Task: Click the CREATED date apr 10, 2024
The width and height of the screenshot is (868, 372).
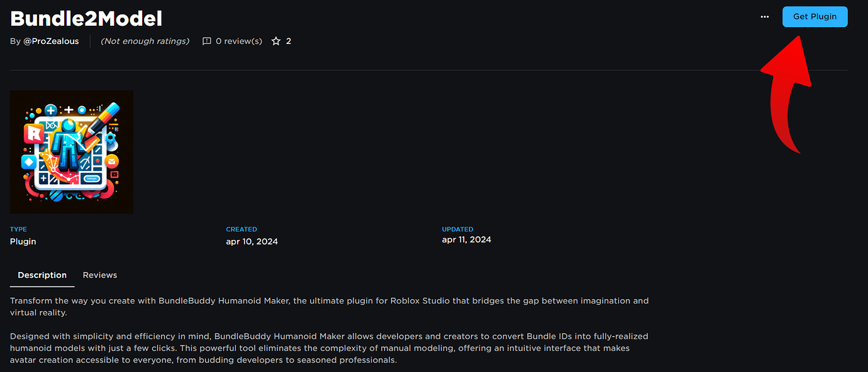Action: [252, 241]
